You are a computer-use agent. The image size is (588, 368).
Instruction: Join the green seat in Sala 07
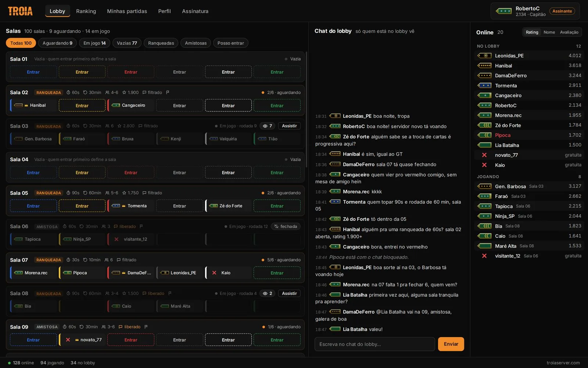coord(277,273)
